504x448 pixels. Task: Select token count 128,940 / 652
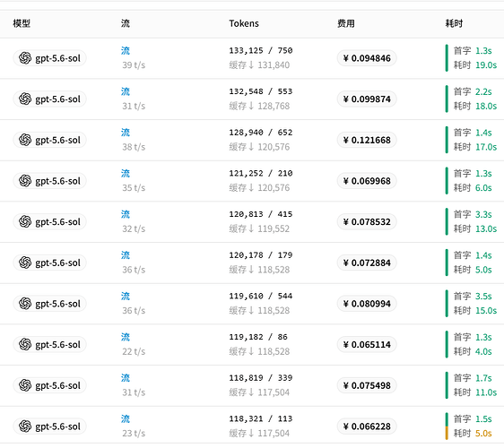coord(261,133)
